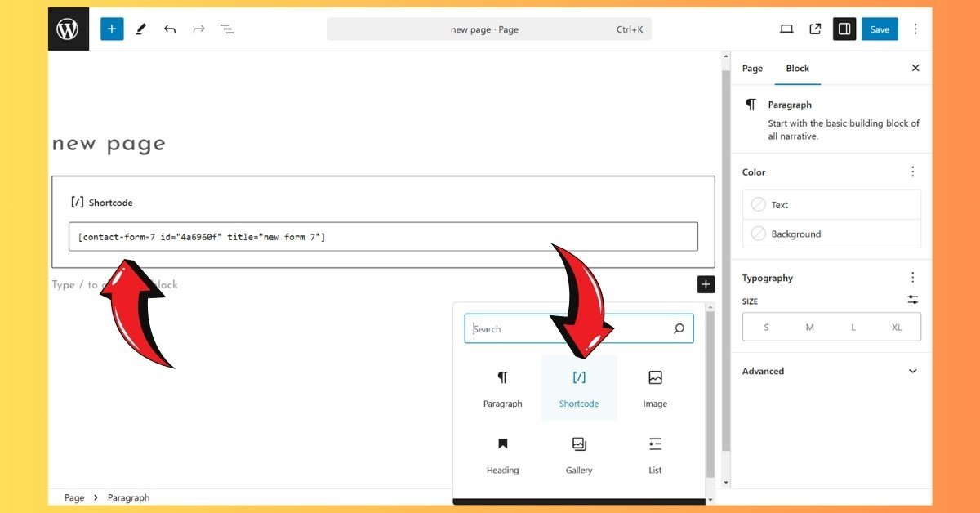Insert a Paragraph block
980x513 pixels.
pos(502,388)
